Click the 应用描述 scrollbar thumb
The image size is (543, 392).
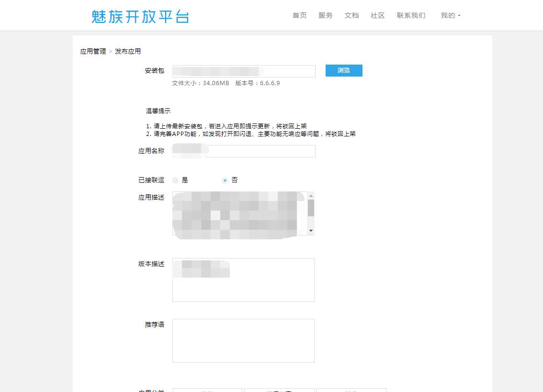(x=311, y=208)
